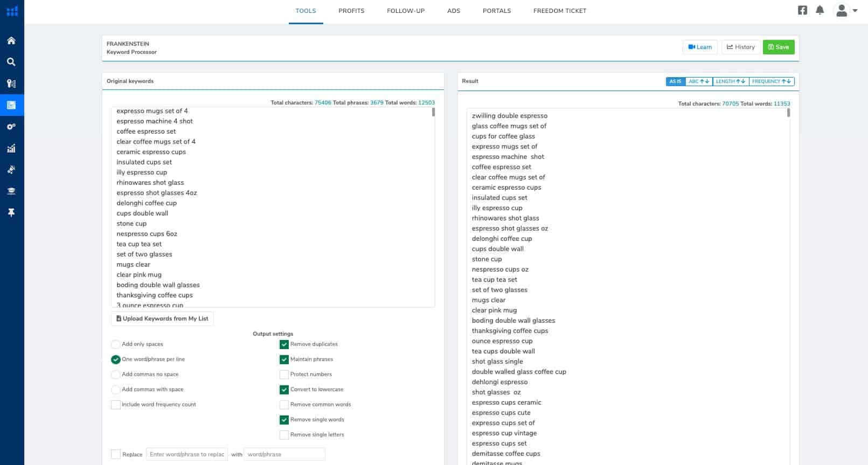Click the green Save button
The width and height of the screenshot is (868, 465).
pos(779,47)
